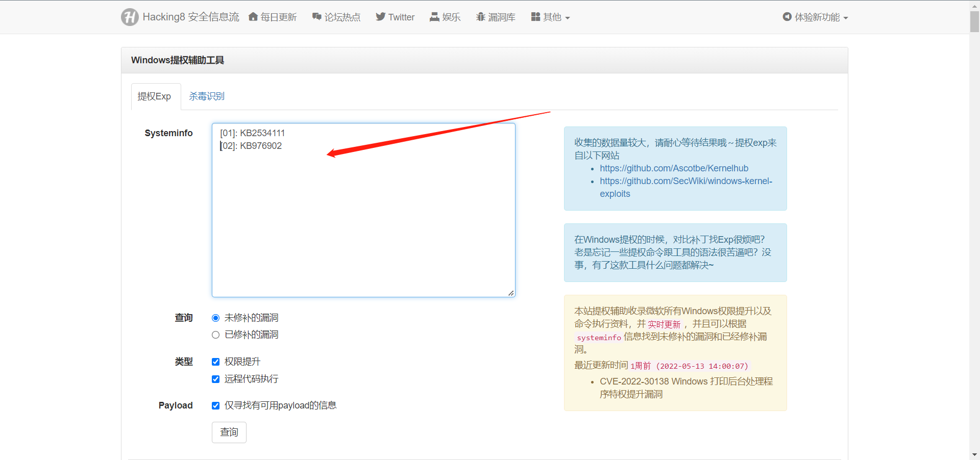
Task: Click the 2022-05-13 14:00:07 update time
Action: (702, 366)
